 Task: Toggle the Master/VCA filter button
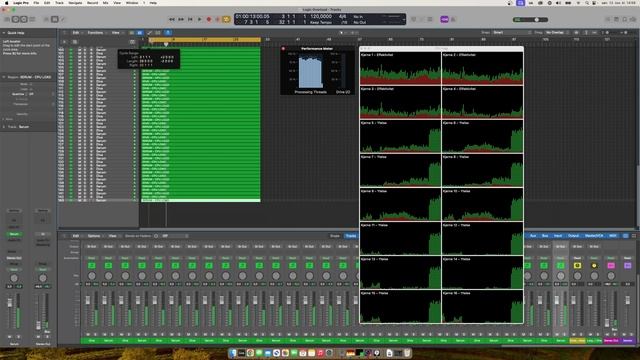pos(594,236)
